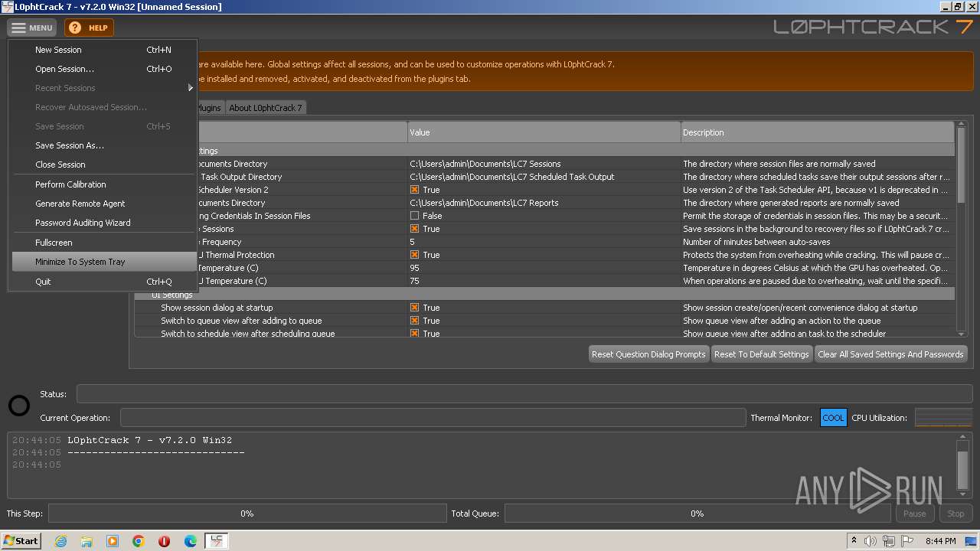Select Close Session in the menu

click(x=104, y=165)
